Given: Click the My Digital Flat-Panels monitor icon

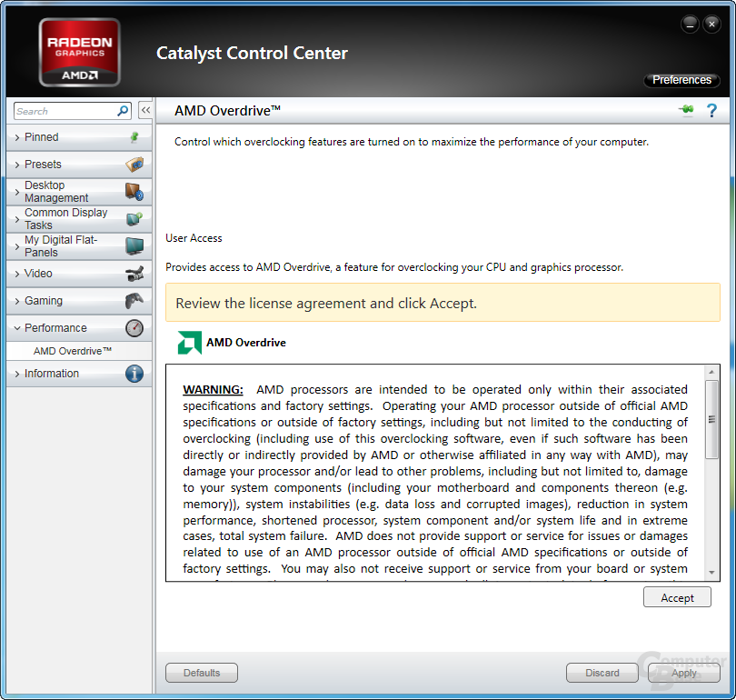Looking at the screenshot, I should tap(134, 246).
